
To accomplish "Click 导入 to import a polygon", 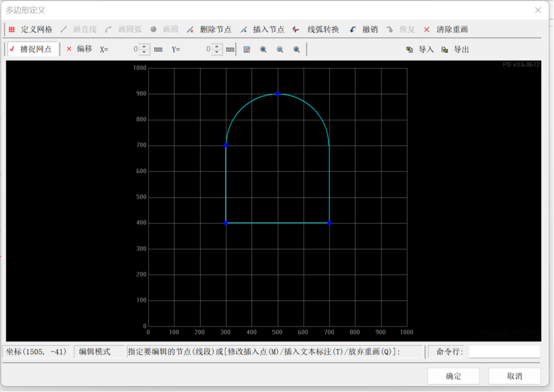I will 420,50.
